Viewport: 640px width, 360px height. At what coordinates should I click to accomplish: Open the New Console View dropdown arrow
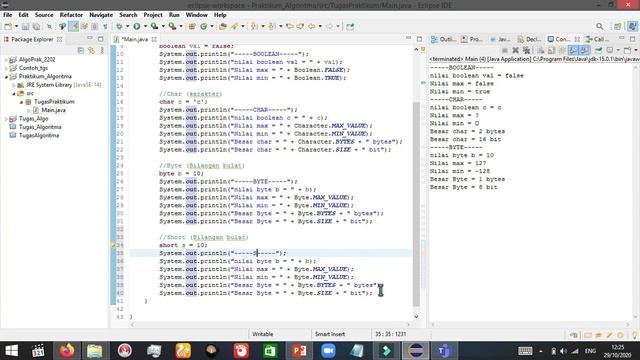(x=636, y=50)
